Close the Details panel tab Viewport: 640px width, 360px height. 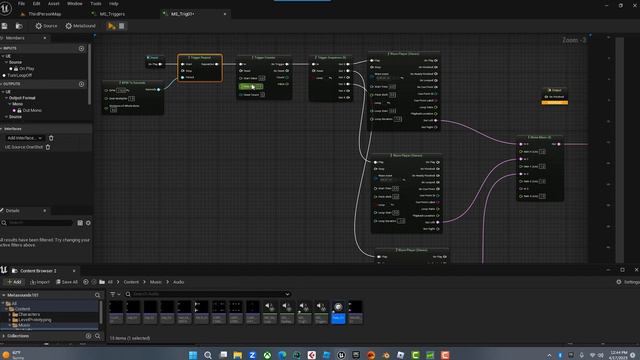[x=44, y=211]
